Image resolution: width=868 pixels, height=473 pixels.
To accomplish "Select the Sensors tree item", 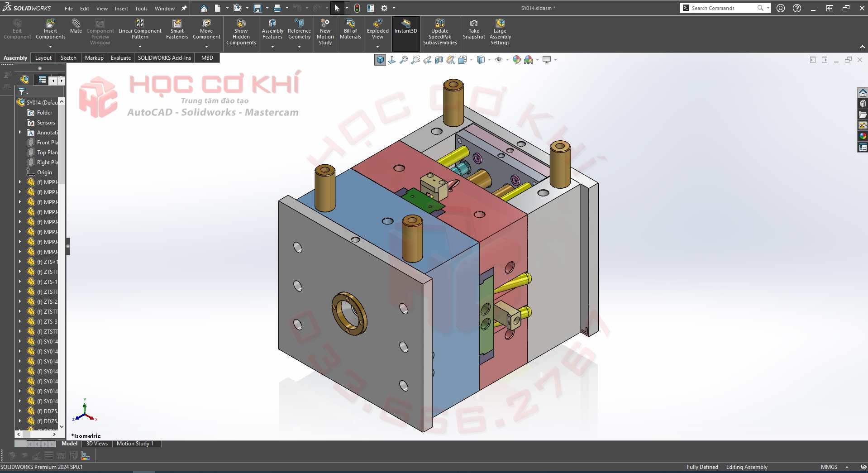I will [41, 123].
